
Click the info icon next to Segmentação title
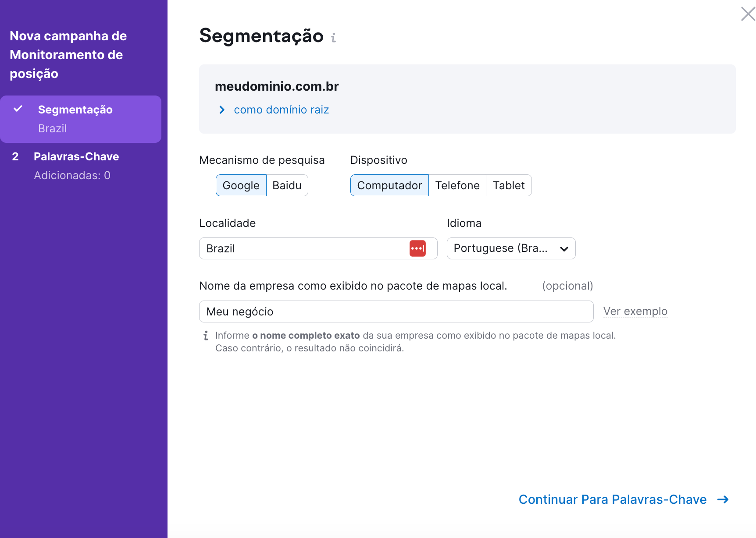point(334,37)
